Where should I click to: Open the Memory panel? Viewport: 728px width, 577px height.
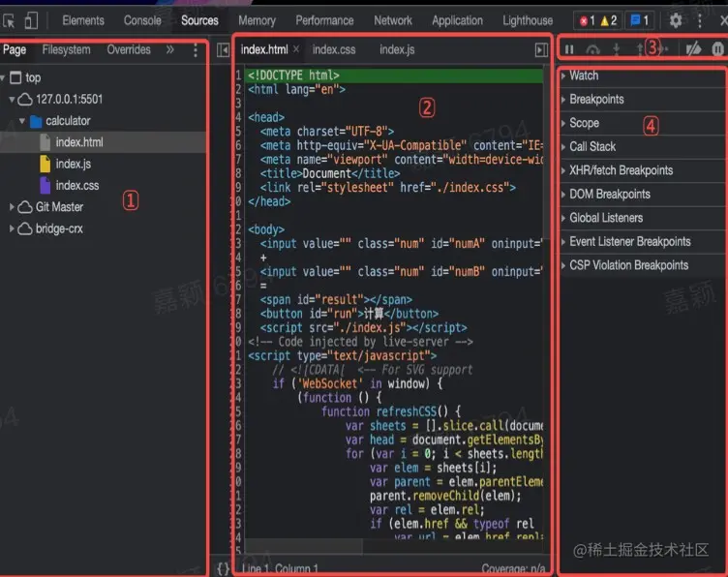(x=257, y=21)
